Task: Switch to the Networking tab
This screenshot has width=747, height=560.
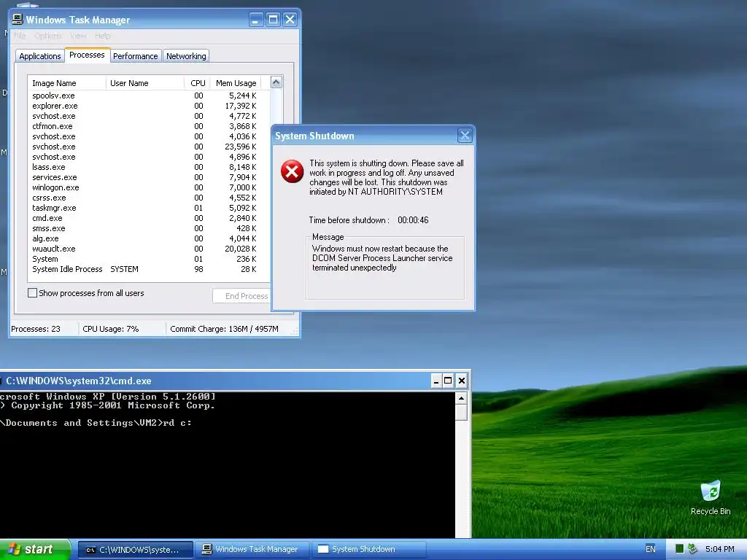Action: click(x=186, y=55)
